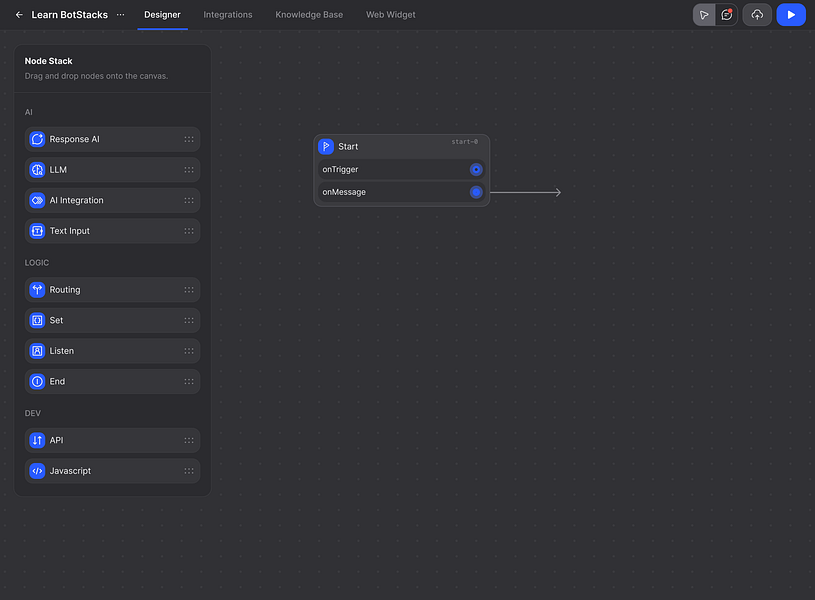Open the chat notifications icon in top toolbar

(x=727, y=15)
